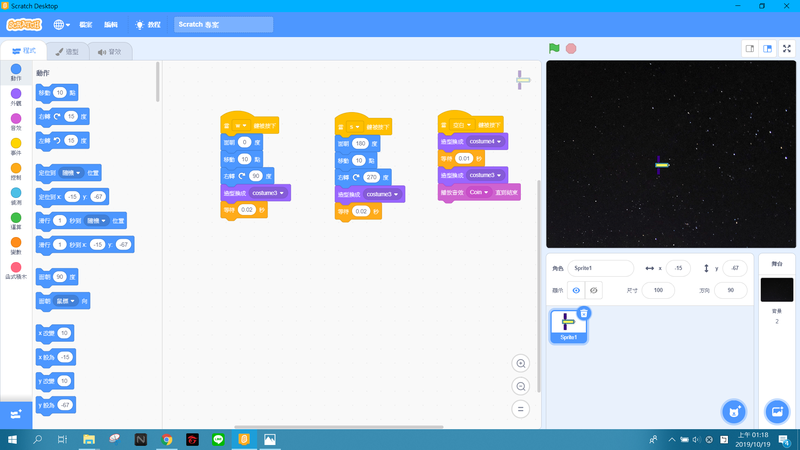Click the project title field
Image resolution: width=800 pixels, height=450 pixels.
pos(223,24)
